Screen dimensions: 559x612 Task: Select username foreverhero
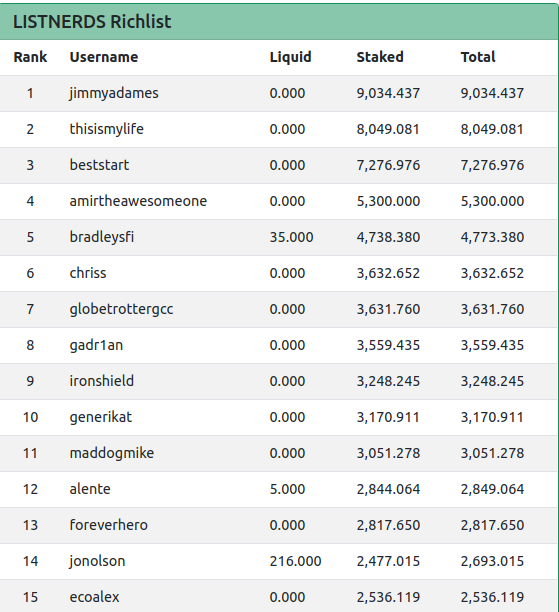click(109, 525)
